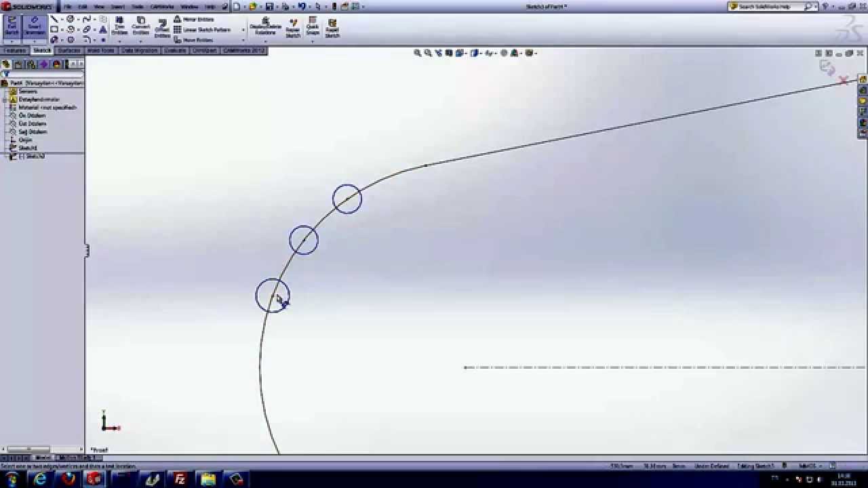Expand the Convert Entities dropdown arrow
This screenshot has width=868, height=488.
pos(140,41)
